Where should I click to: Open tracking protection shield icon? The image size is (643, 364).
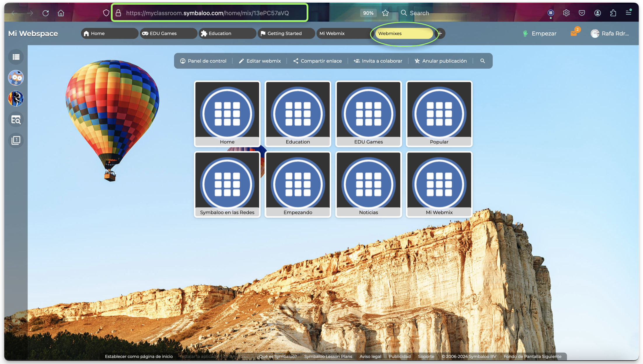pyautogui.click(x=106, y=13)
